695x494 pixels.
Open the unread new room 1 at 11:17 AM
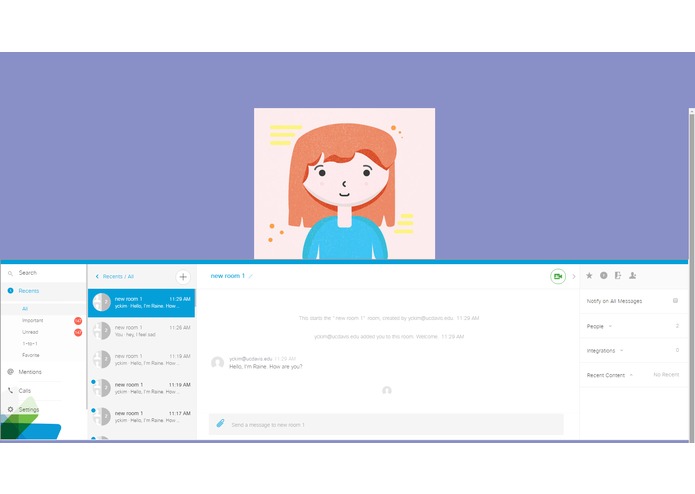141,416
